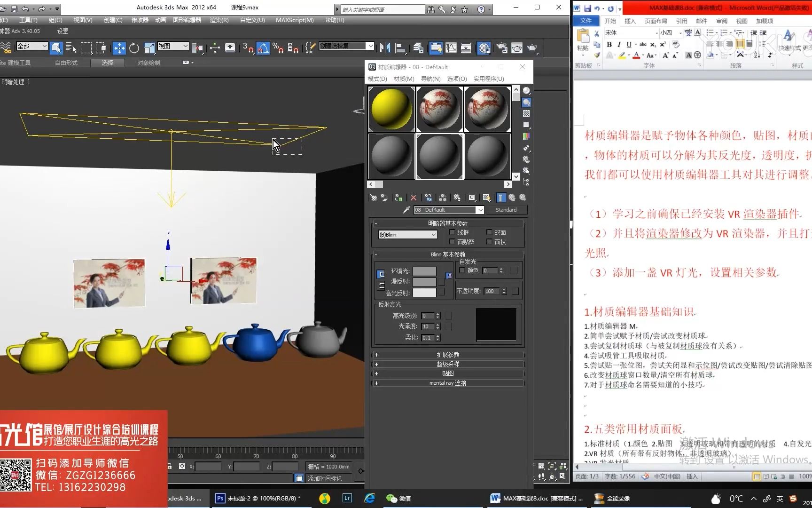The height and width of the screenshot is (508, 812).
Task: Select the yellow material sample sphere
Action: tap(391, 109)
